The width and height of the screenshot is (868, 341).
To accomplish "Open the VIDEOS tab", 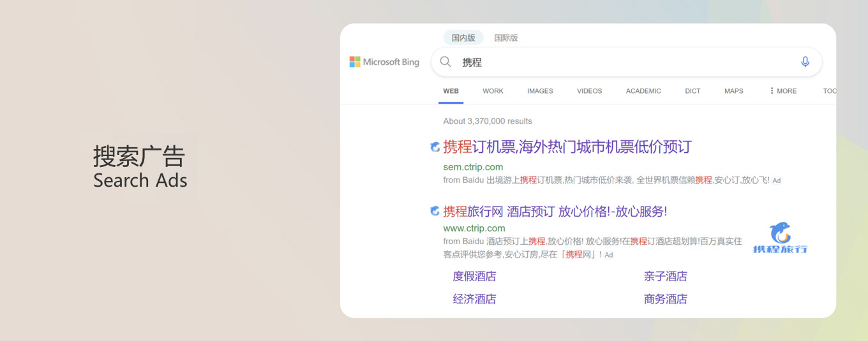I will 589,91.
